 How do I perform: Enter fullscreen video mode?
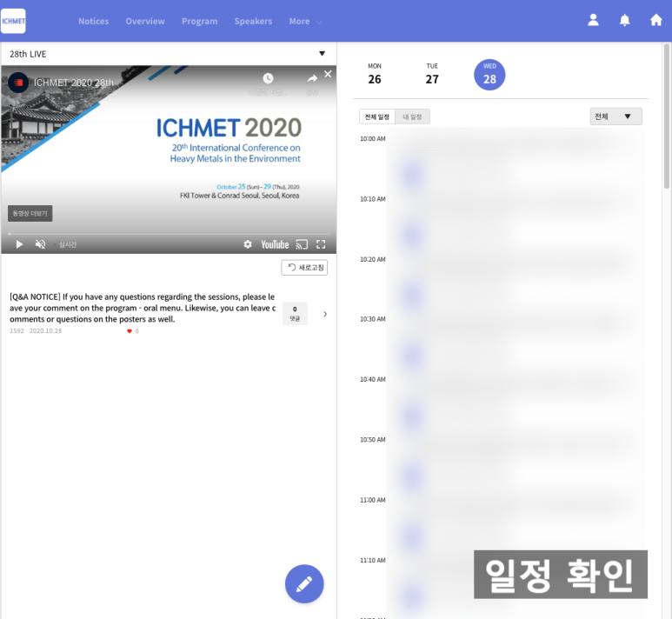tap(321, 244)
